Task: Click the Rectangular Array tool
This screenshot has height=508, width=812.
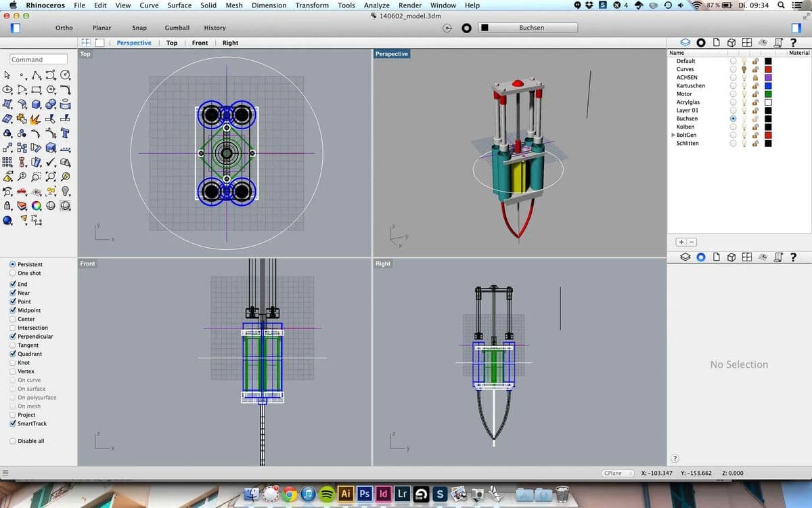Action: (x=7, y=162)
